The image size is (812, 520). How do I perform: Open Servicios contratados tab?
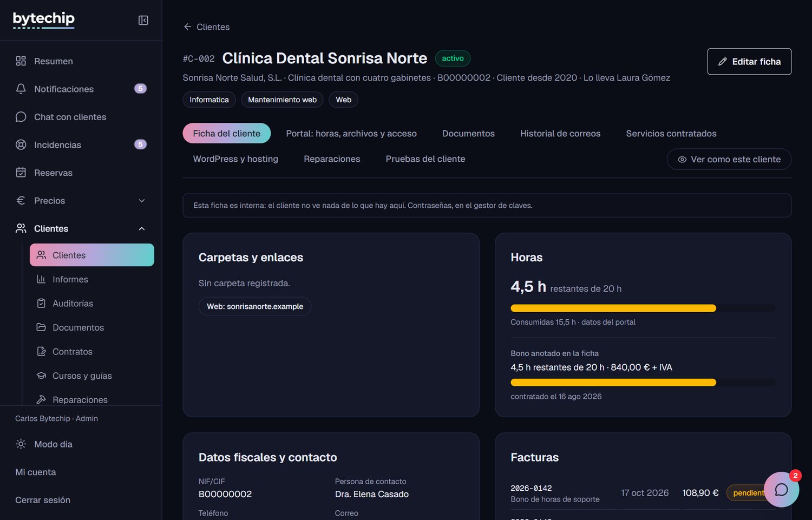[671, 133]
